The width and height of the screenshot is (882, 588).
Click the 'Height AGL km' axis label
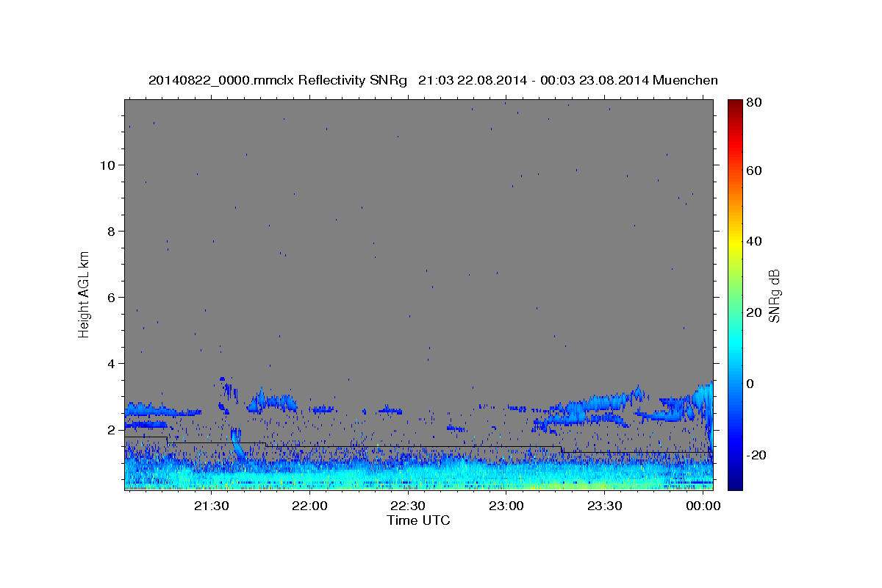[85, 294]
